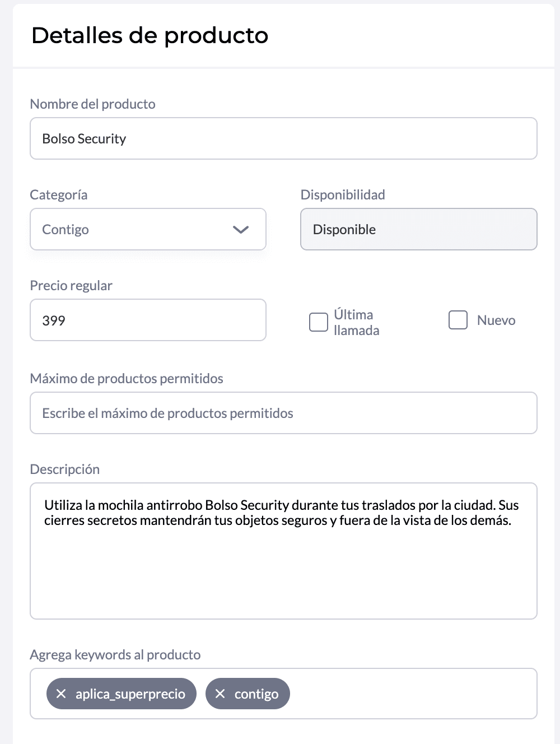Viewport: 560px width, 744px height.
Task: Open the Contigo category selector
Action: point(148,229)
